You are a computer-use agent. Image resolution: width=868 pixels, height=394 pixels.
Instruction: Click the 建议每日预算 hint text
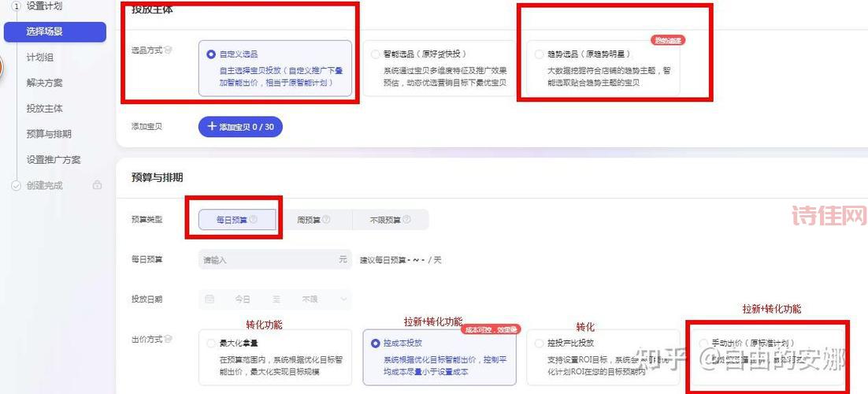(x=401, y=259)
